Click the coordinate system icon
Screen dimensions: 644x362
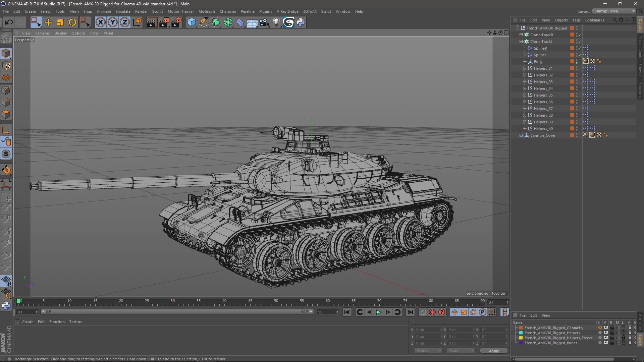[x=137, y=22]
